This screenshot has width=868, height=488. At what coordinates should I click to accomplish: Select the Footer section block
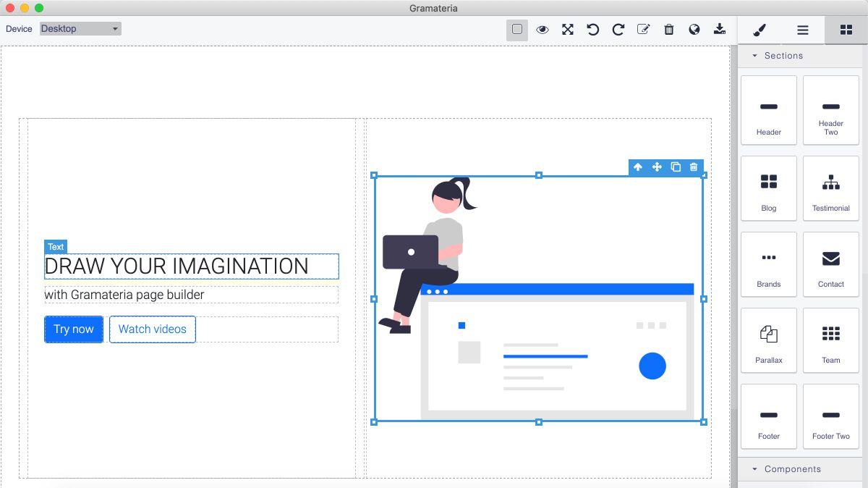coord(769,416)
